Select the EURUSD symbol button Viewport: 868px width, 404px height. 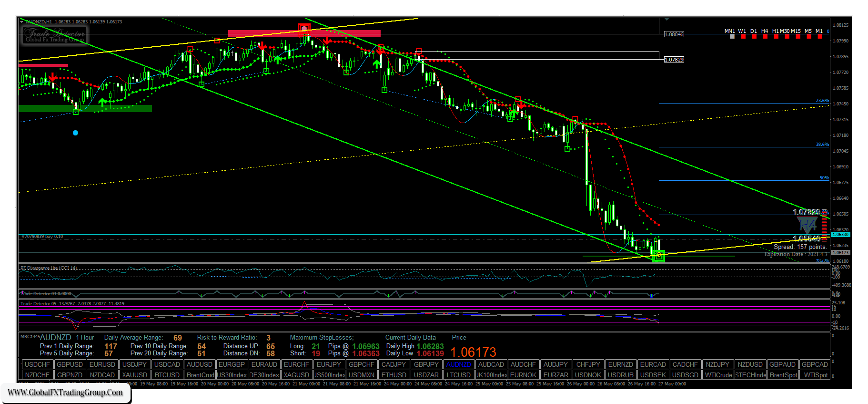point(102,364)
